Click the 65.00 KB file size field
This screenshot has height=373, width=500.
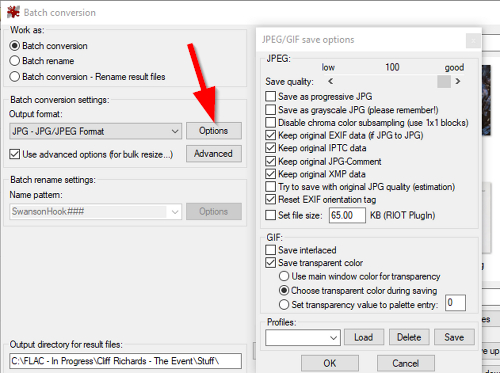pos(347,215)
